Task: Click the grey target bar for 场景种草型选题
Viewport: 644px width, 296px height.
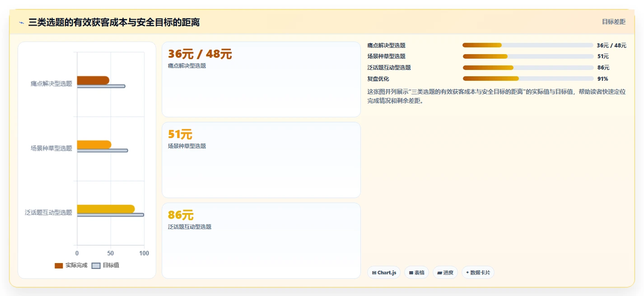Action: [x=103, y=151]
